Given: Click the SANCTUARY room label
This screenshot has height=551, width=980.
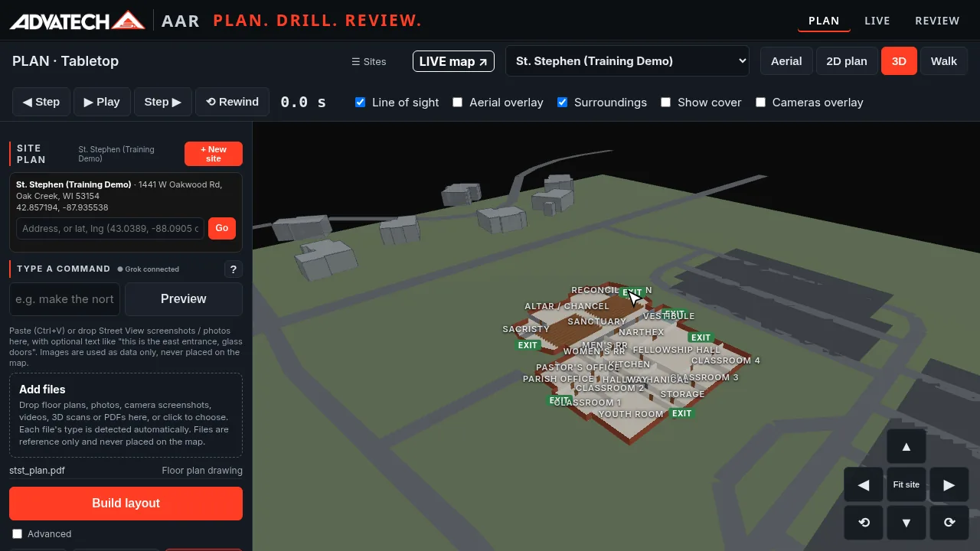Looking at the screenshot, I should click(596, 321).
